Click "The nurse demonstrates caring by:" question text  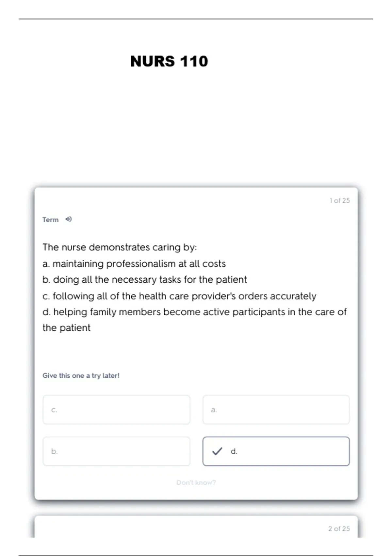click(x=120, y=247)
